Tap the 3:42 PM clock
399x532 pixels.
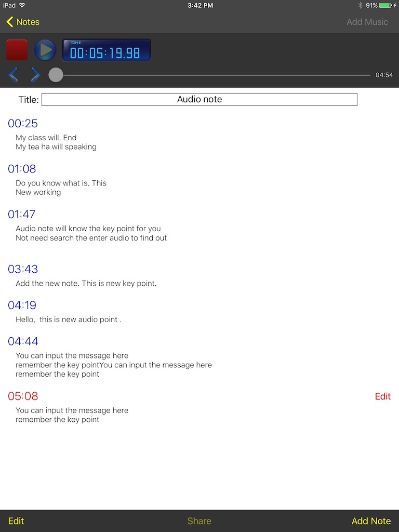(200, 5)
